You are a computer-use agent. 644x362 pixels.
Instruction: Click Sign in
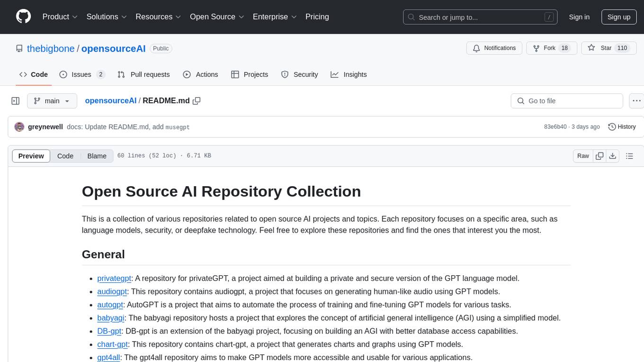(579, 17)
